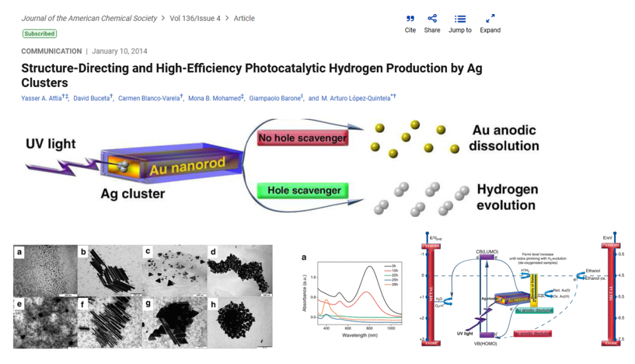Click the Share icon

pos(432,19)
